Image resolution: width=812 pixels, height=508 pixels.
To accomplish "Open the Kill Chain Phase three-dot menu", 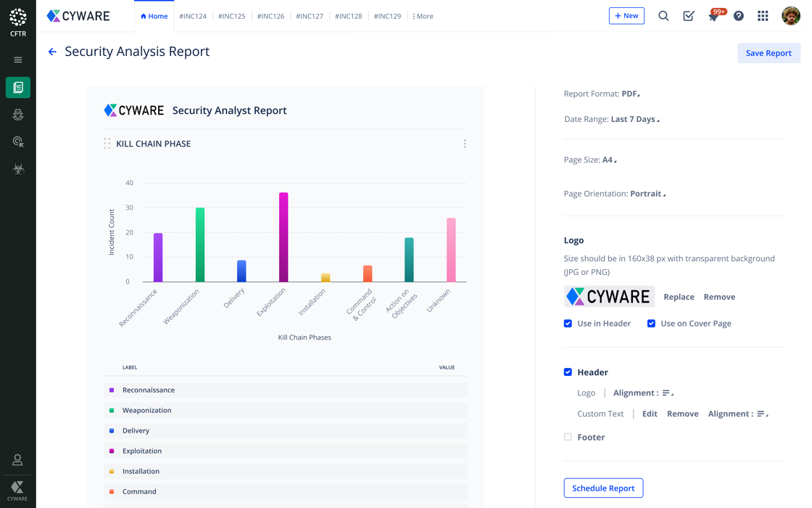I will pyautogui.click(x=465, y=144).
